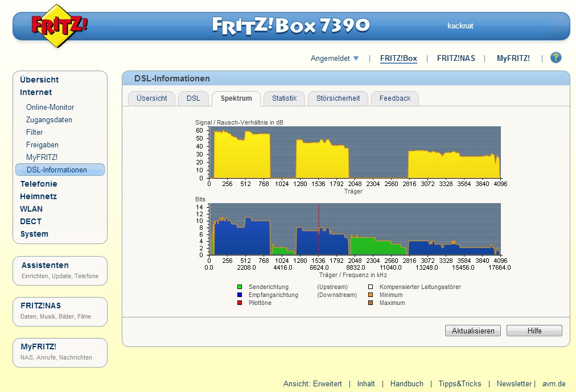Select the Spektrum tab
Viewport: 576px width, 392px height.
[236, 98]
